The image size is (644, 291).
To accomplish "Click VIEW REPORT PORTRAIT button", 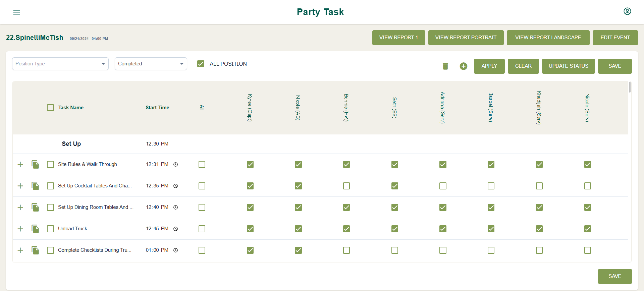I will pyautogui.click(x=466, y=38).
